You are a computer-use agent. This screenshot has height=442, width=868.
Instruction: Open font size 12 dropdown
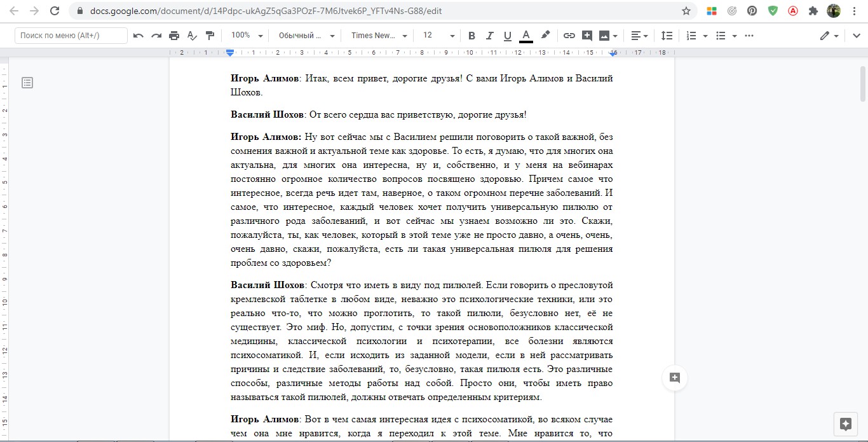438,36
